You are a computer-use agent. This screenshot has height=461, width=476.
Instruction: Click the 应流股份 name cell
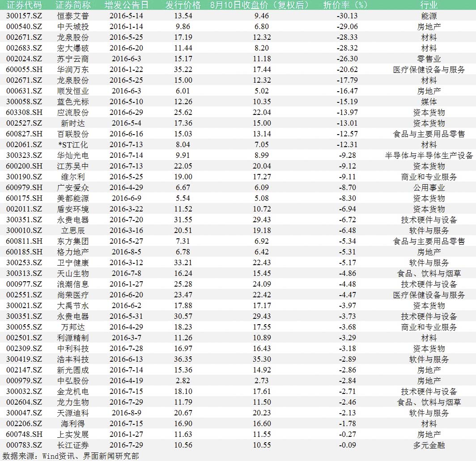[x=73, y=112]
